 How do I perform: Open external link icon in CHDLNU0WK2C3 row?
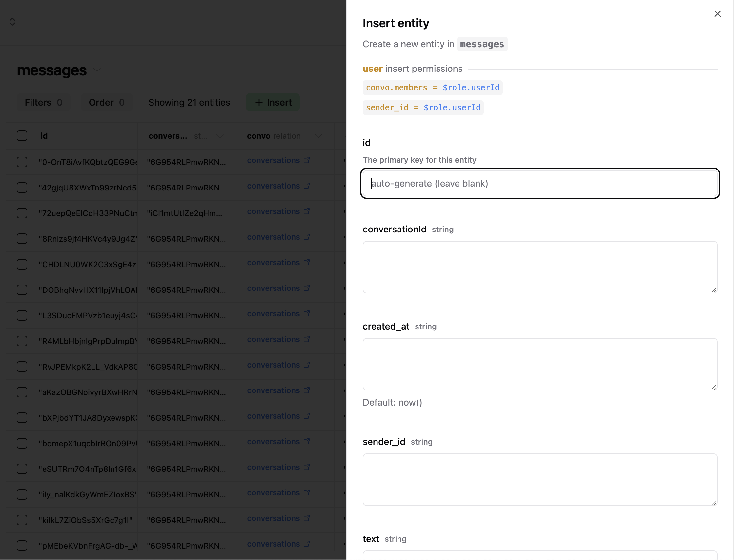tap(306, 262)
